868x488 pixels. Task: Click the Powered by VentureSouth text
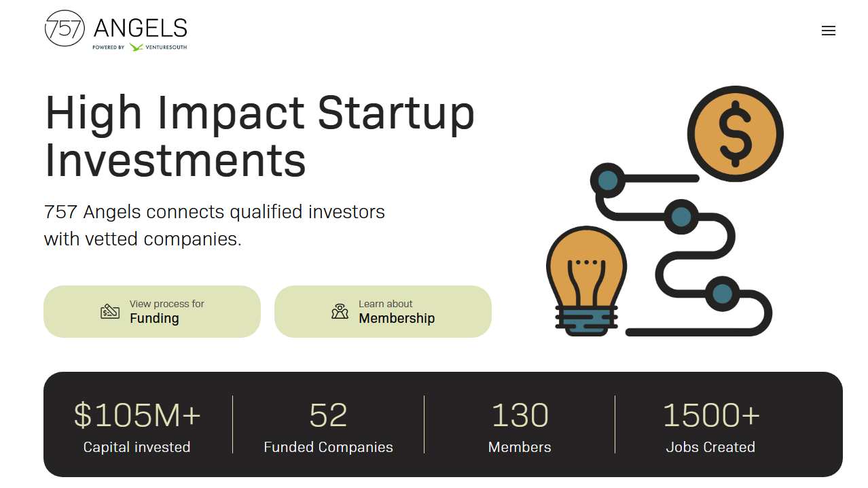[140, 48]
